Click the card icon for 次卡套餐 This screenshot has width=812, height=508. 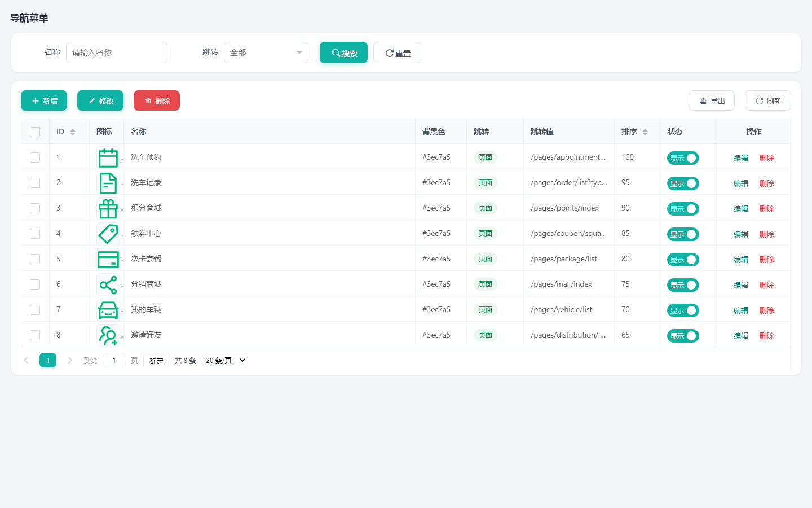click(108, 259)
